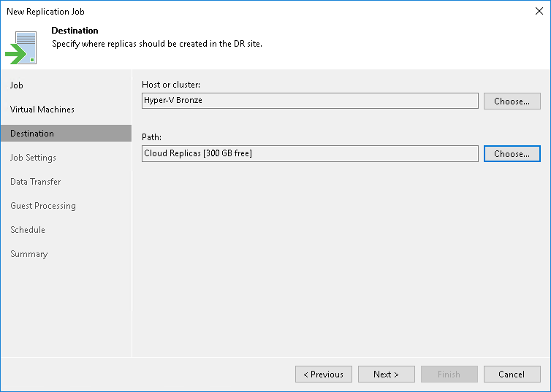Open the Data Transfer step
Viewport: 551px width, 392px height.
(35, 182)
